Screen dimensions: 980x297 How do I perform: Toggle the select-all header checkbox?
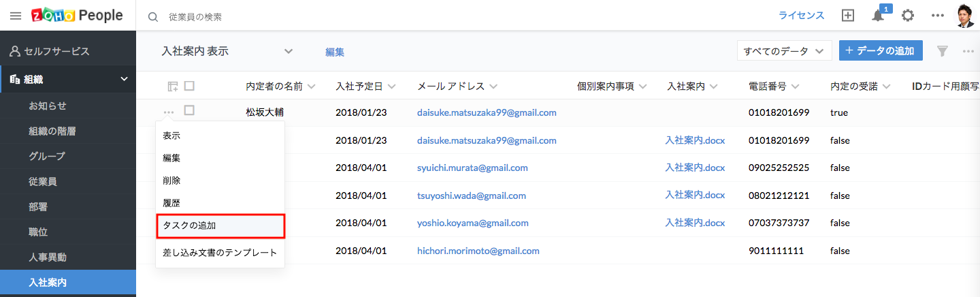(x=189, y=86)
